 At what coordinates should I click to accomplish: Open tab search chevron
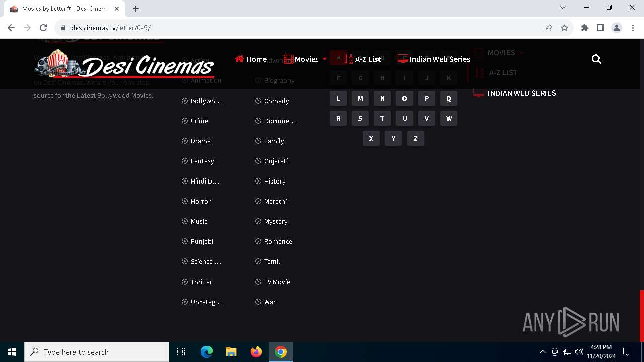(x=563, y=7)
